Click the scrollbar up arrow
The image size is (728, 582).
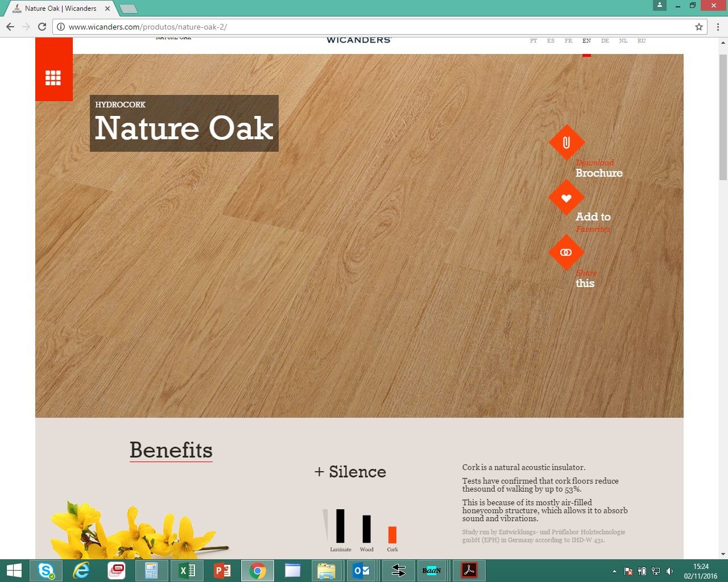pyautogui.click(x=723, y=43)
